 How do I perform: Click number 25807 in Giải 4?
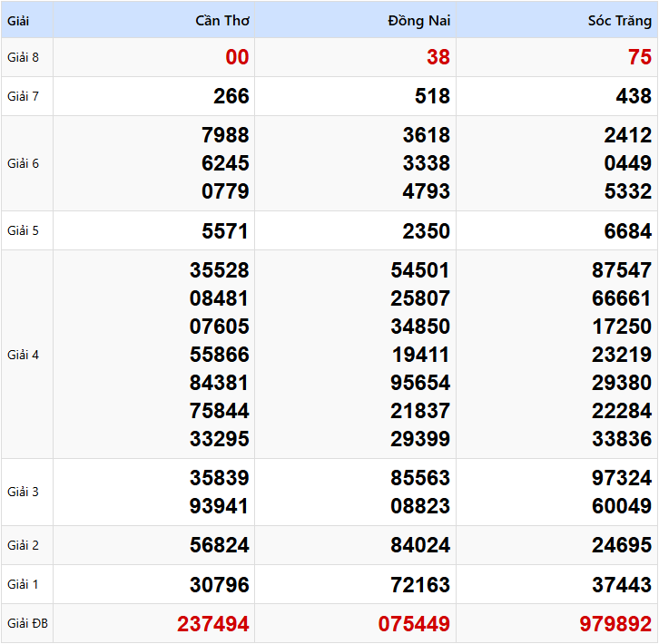(420, 298)
